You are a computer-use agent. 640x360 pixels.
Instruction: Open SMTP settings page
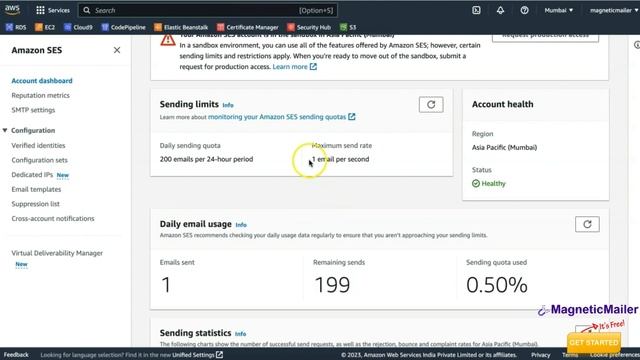(x=33, y=110)
